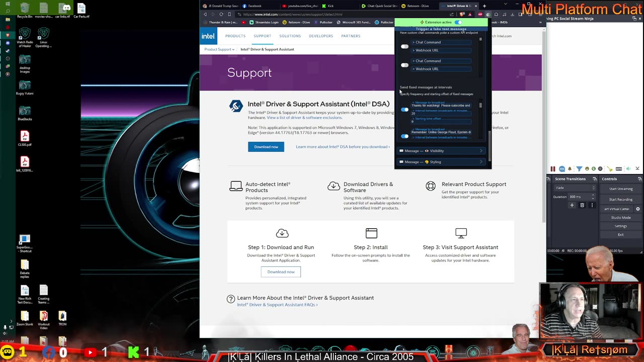
Task: Expand the Message Visibility section
Action: (x=441, y=151)
